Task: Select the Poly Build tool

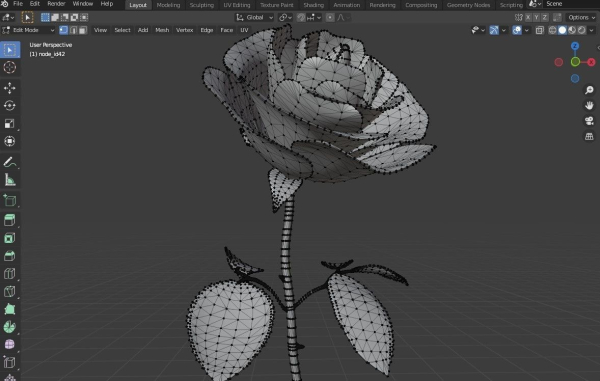Action: tap(10, 309)
